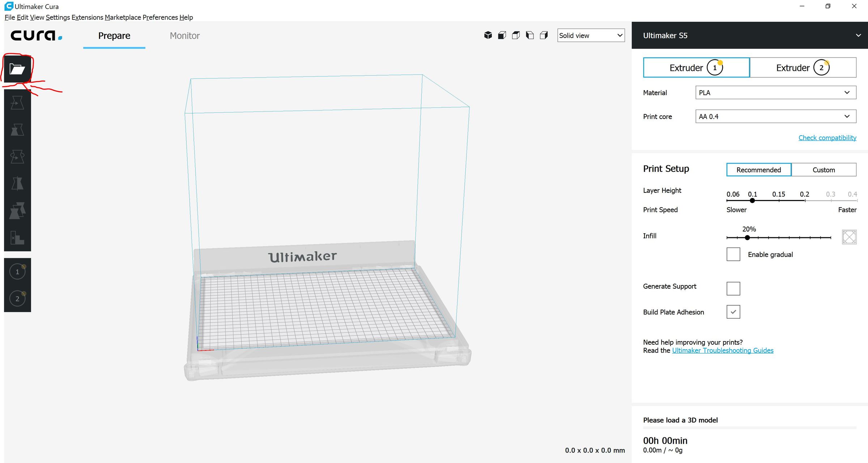Switch to the Monitor tab
868x463 pixels.
point(185,35)
